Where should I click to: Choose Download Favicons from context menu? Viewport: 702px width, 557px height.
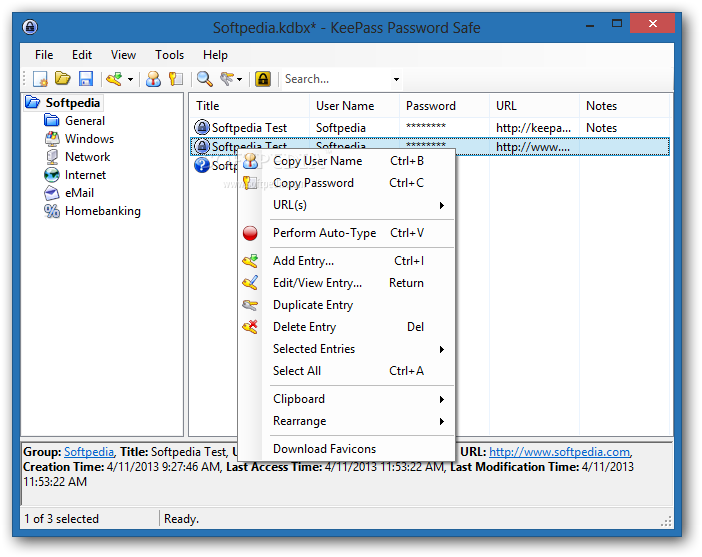point(348,449)
